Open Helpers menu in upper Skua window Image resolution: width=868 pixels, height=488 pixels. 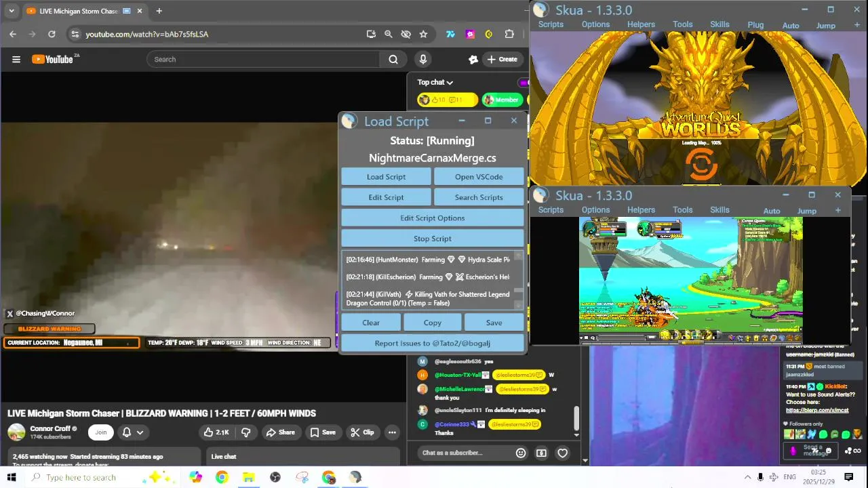click(641, 24)
